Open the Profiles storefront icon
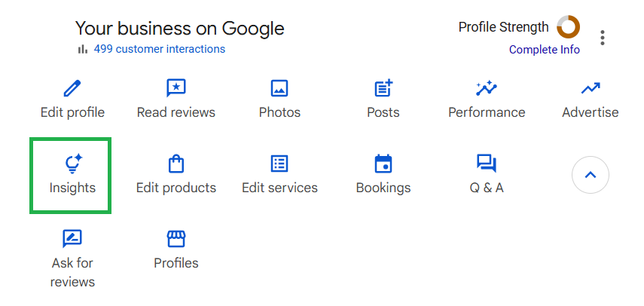The height and width of the screenshot is (306, 644). pyautogui.click(x=175, y=239)
